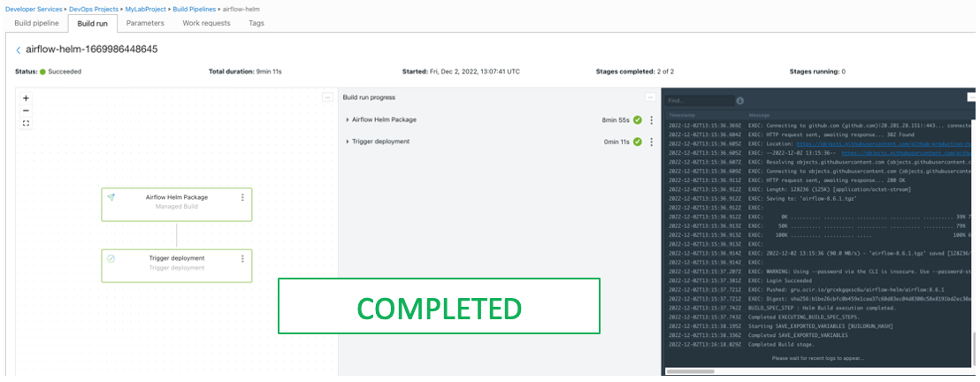Image resolution: width=980 pixels, height=382 pixels.
Task: Open the Parameters tab
Action: [x=145, y=23]
